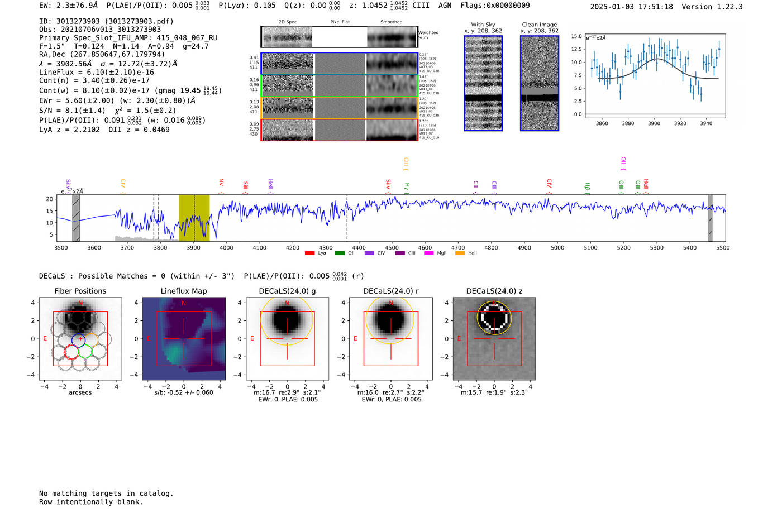Click the Cont(n) = 3.40 line
782x532 pixels.
[94, 80]
